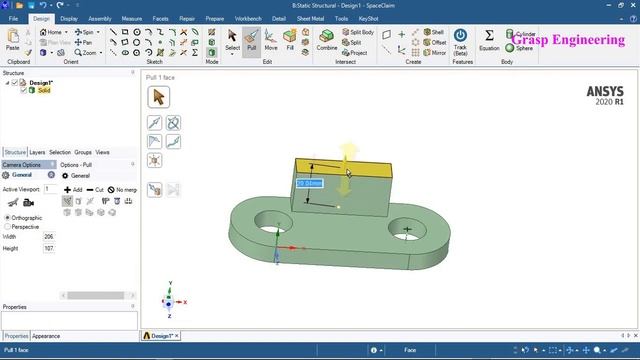The height and width of the screenshot is (360, 640).
Task: Open the Sheet Metal ribbon tab
Action: (310, 19)
